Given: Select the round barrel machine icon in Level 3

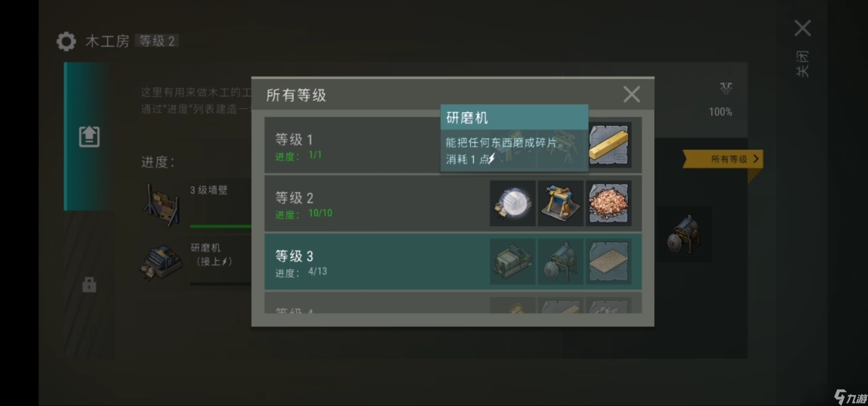Looking at the screenshot, I should click(560, 262).
